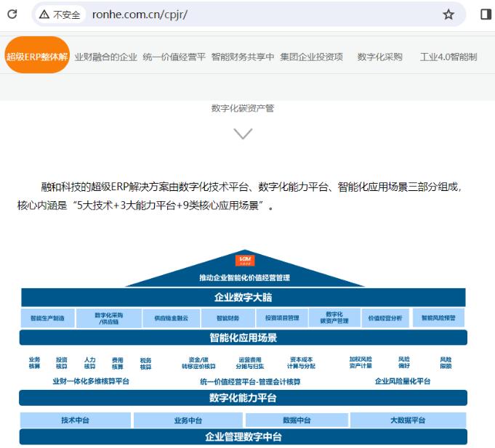Click the 投资核算 label

(62, 363)
